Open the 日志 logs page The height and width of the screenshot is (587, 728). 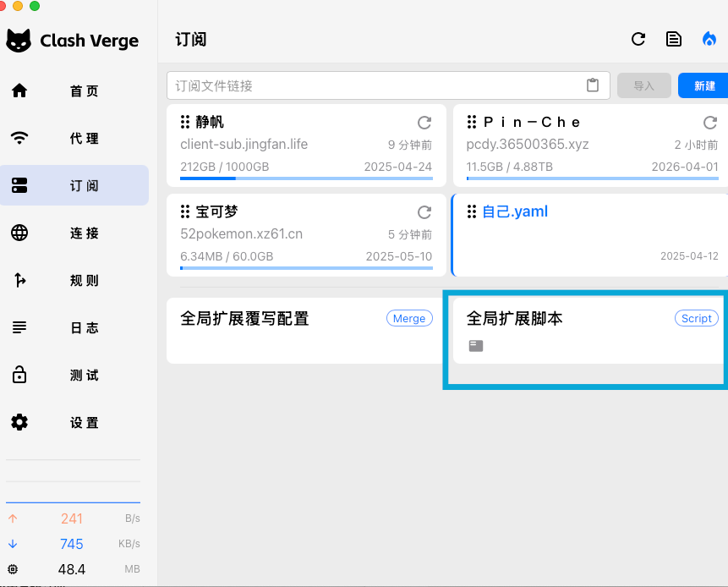(x=74, y=327)
